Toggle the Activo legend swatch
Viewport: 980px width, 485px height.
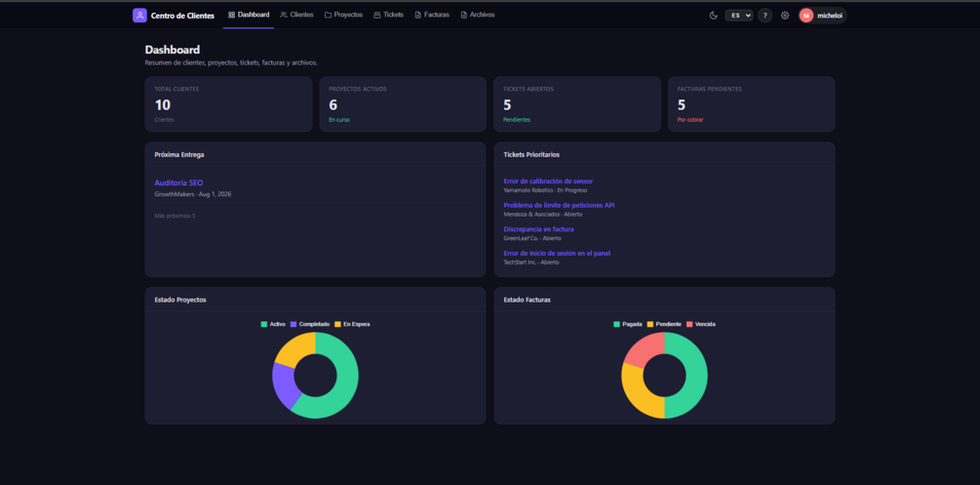click(263, 324)
